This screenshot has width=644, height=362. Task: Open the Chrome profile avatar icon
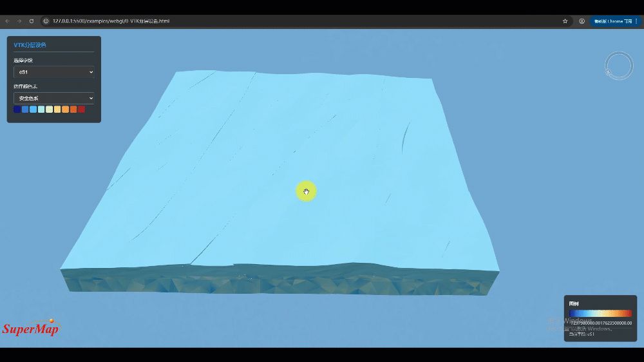[x=582, y=21]
